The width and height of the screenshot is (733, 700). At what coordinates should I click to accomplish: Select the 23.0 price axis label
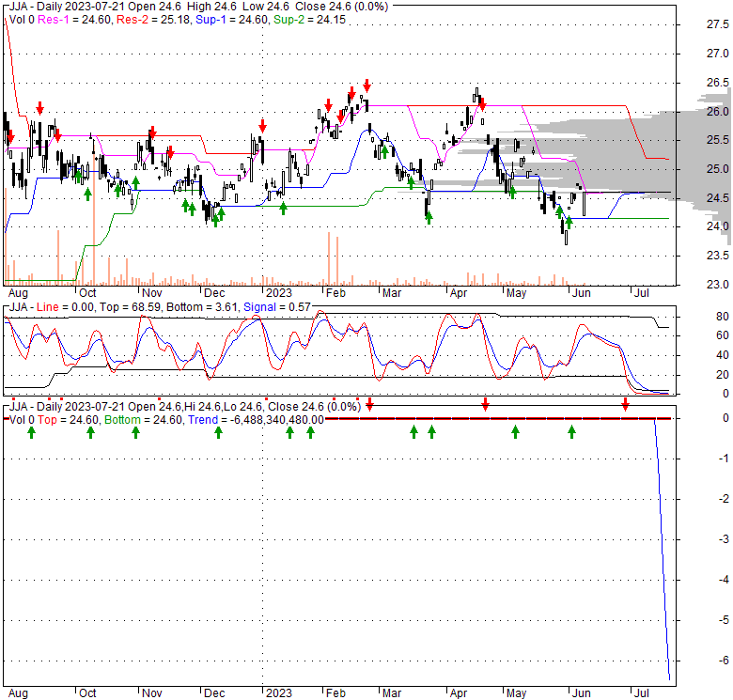tap(718, 284)
